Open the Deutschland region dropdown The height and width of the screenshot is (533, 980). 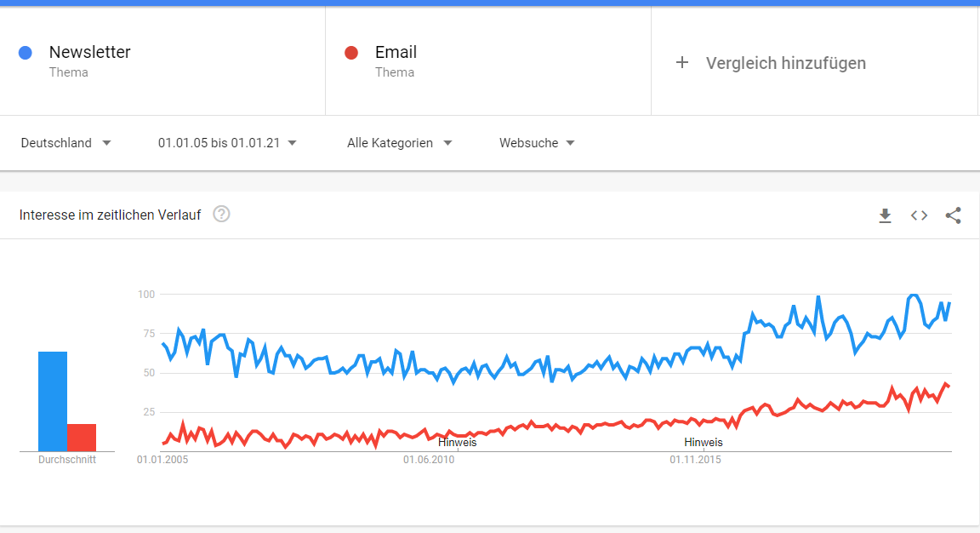[x=66, y=143]
